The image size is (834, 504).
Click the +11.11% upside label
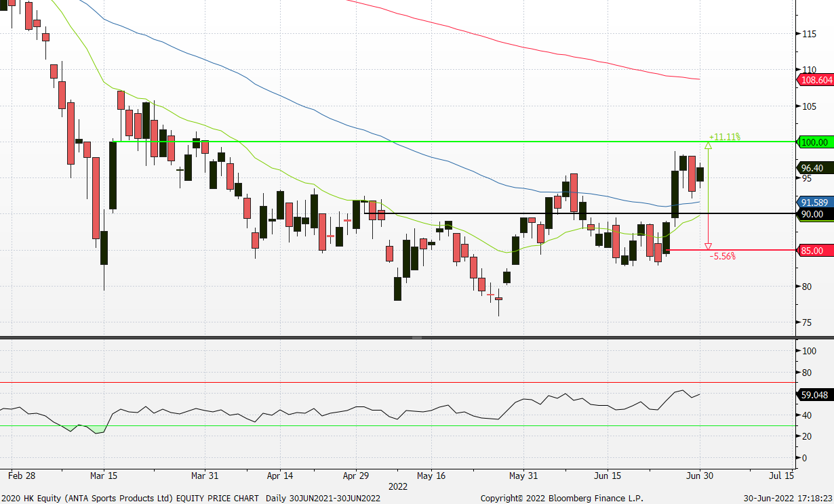724,137
